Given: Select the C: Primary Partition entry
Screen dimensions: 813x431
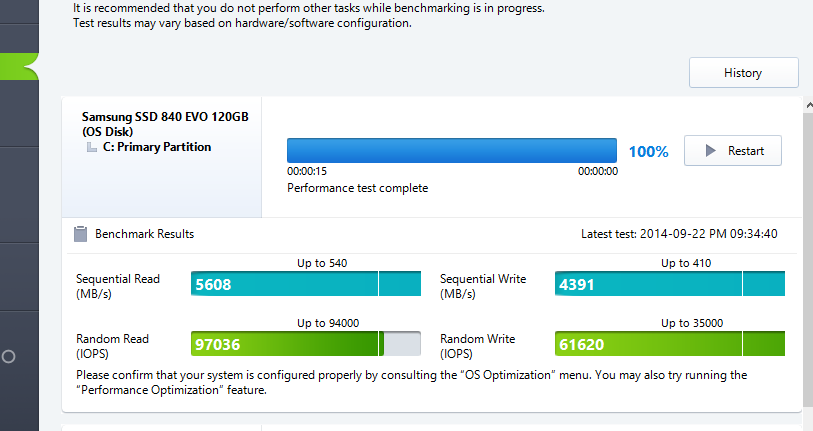Looking at the screenshot, I should tap(157, 147).
